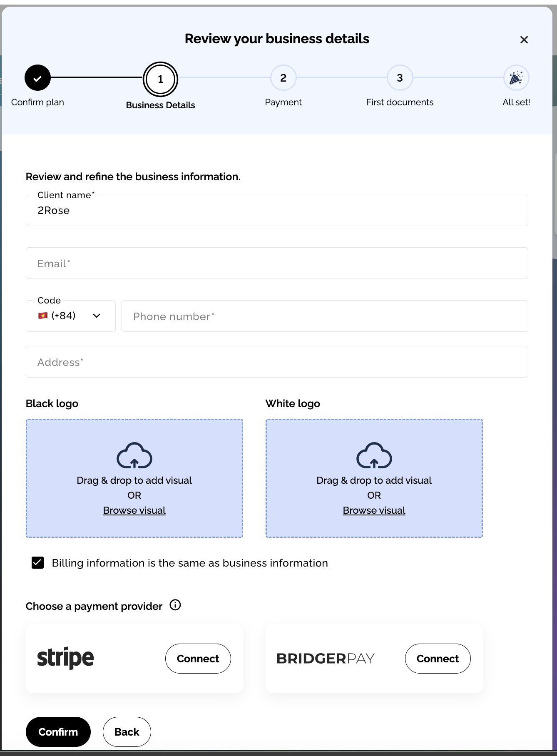
Task: Uncheck billing same as business information
Action: 38,563
